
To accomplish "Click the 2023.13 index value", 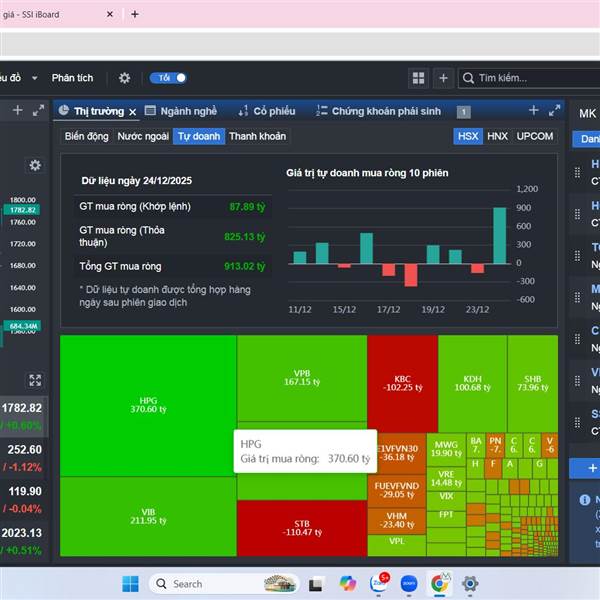I will pos(22,533).
